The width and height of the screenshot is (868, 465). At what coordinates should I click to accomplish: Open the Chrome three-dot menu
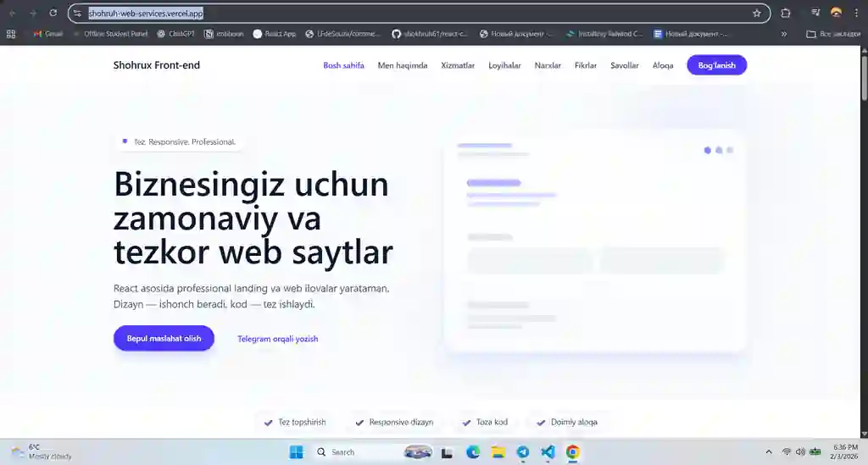coord(856,13)
